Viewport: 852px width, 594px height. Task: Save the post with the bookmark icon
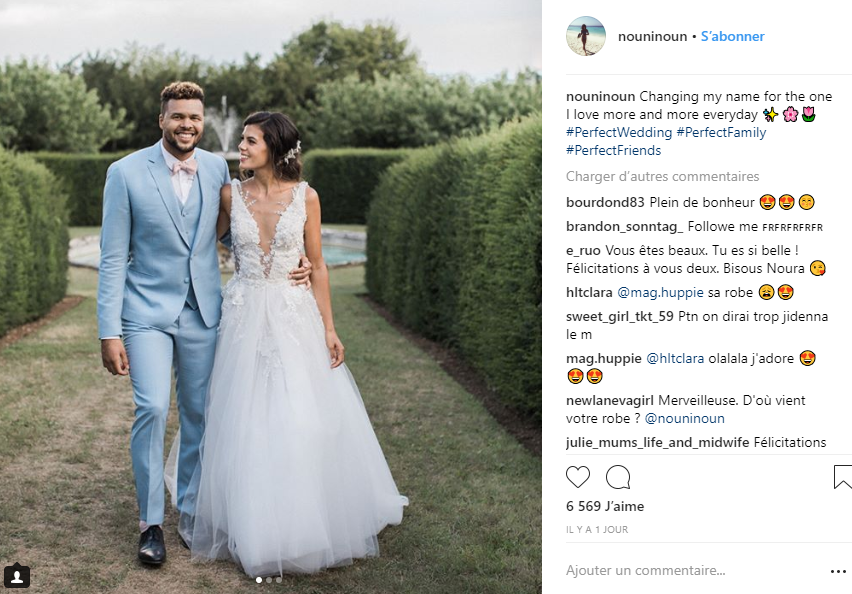(x=842, y=477)
